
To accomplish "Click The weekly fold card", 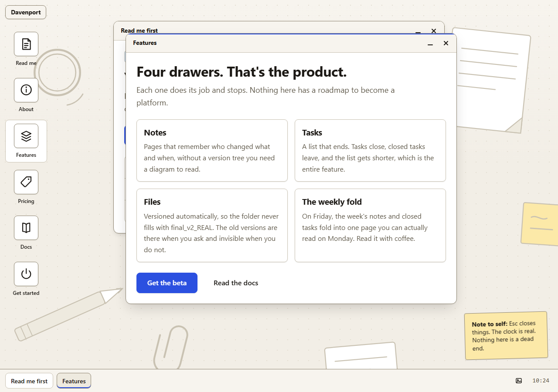I will (370, 225).
